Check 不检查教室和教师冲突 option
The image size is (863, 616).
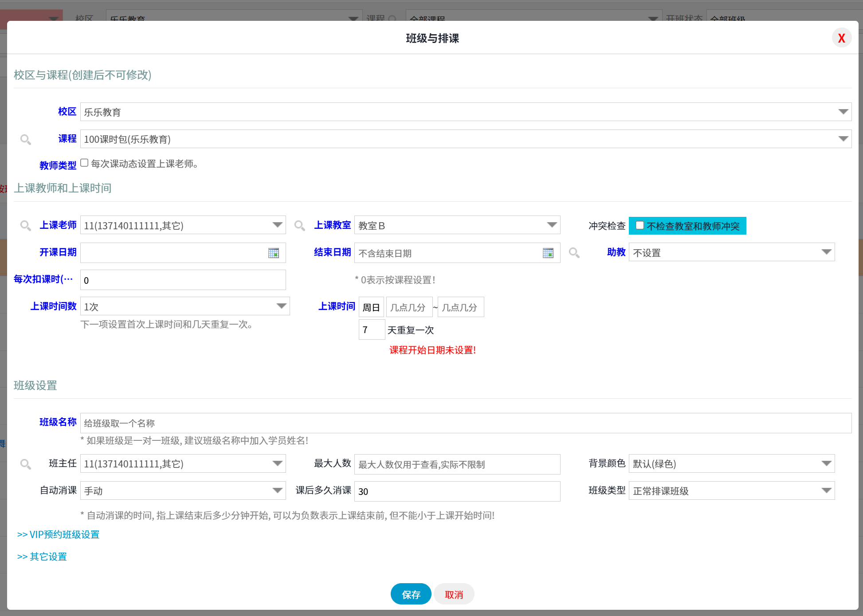coord(639,225)
